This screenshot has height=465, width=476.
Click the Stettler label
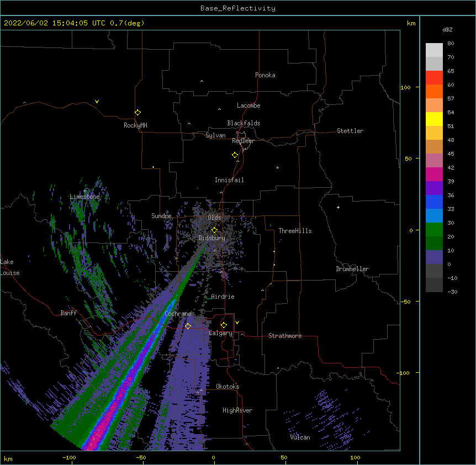coord(350,131)
